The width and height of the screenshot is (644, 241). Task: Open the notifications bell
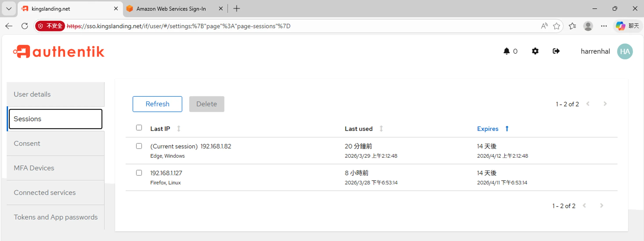(507, 51)
